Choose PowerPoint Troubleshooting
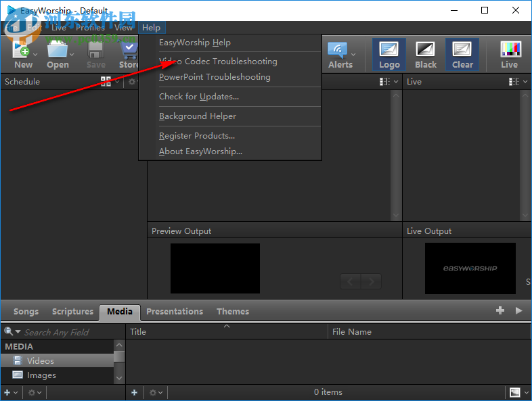This screenshot has height=401, width=532. click(230, 77)
